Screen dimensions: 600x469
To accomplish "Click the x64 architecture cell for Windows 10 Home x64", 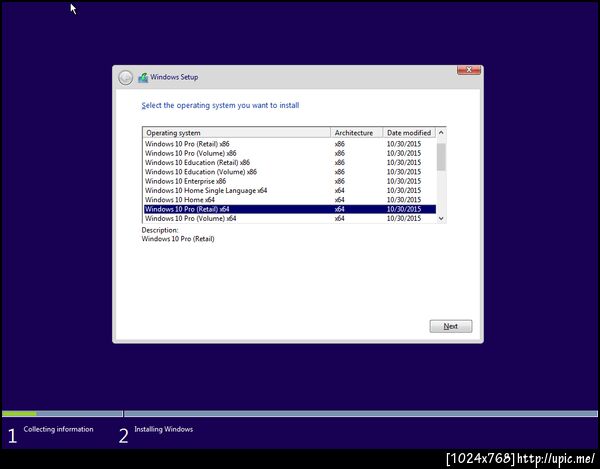I will [x=340, y=200].
